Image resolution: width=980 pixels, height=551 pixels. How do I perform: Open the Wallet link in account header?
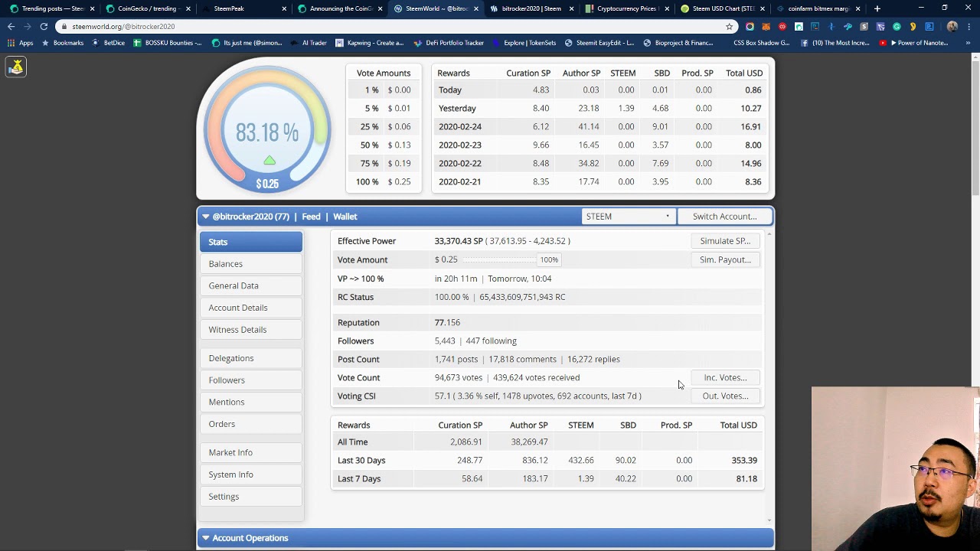pyautogui.click(x=345, y=217)
